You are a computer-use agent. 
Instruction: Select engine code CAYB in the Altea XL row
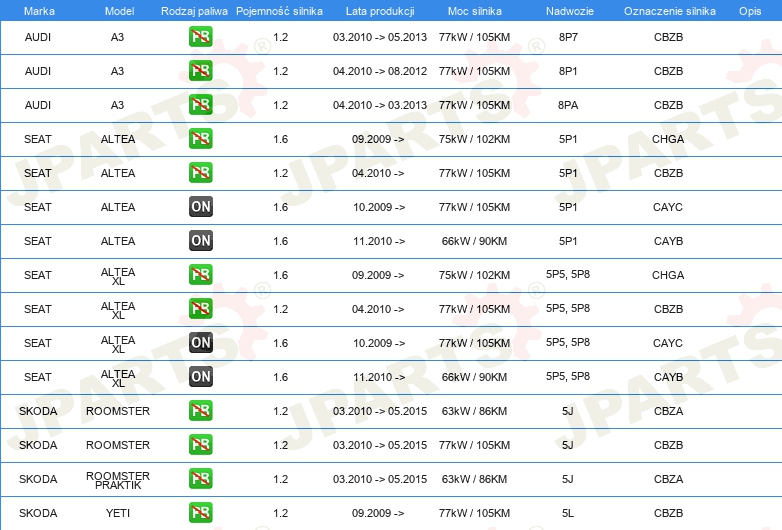(x=668, y=376)
